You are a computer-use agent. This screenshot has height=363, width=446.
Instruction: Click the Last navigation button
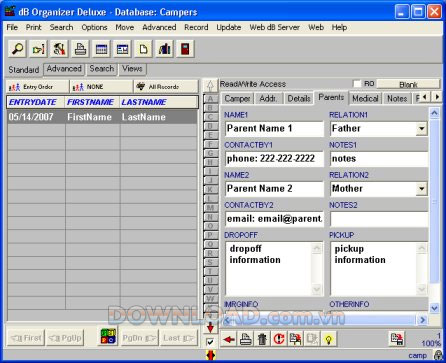coord(178,338)
